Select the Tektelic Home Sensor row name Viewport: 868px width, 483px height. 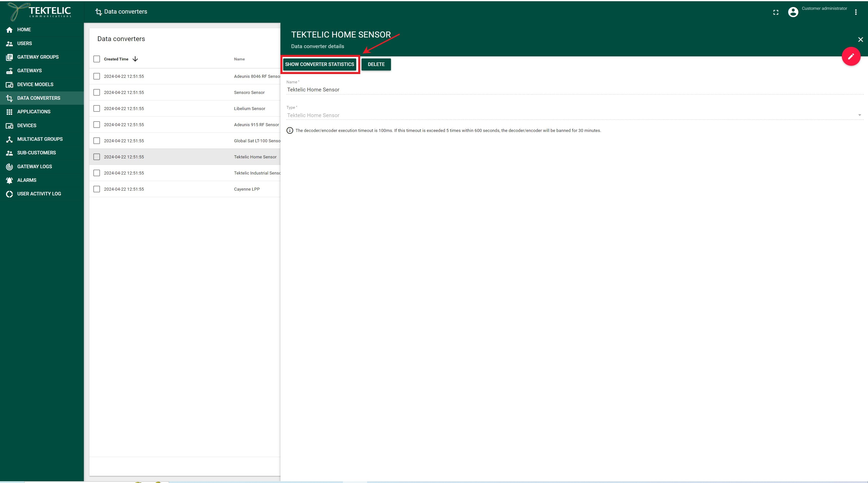coord(255,157)
